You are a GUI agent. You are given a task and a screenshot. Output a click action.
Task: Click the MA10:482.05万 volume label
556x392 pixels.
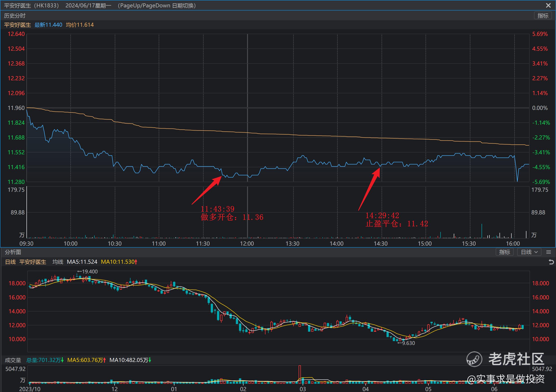(x=130, y=360)
